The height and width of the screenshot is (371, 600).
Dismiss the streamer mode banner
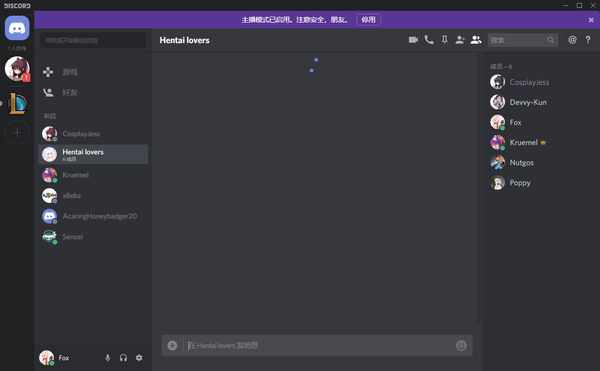pos(591,20)
